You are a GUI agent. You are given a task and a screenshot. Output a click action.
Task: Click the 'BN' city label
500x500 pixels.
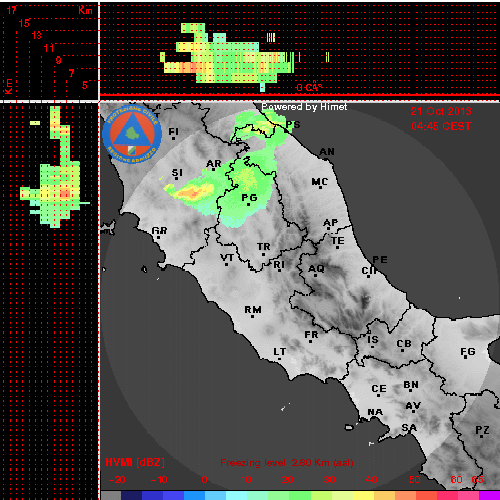point(411,385)
